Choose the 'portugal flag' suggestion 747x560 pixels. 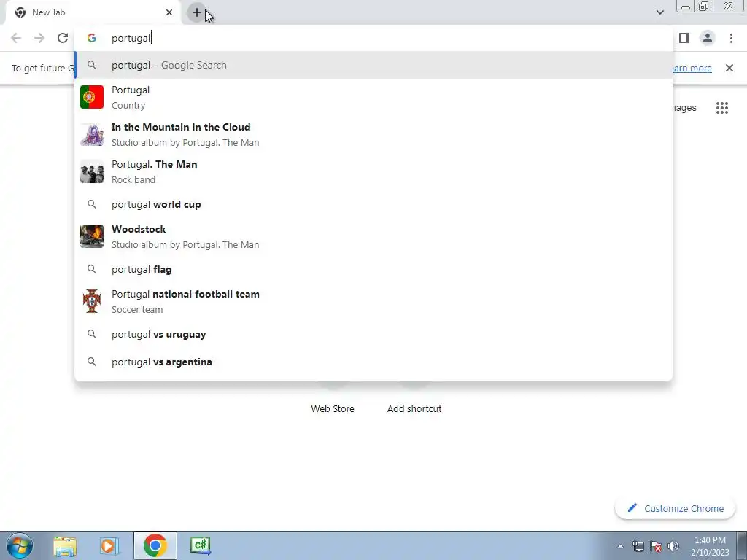(373, 269)
